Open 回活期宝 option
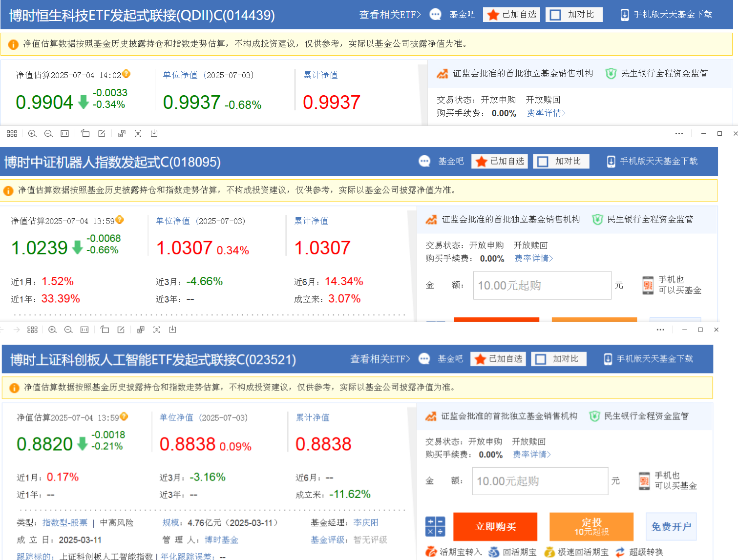The height and width of the screenshot is (560, 738). point(512,552)
